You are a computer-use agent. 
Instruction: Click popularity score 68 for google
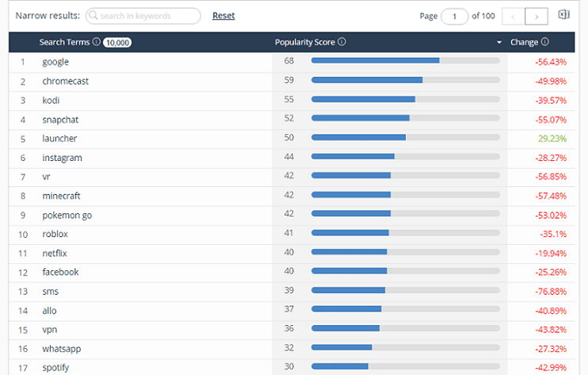(x=288, y=61)
